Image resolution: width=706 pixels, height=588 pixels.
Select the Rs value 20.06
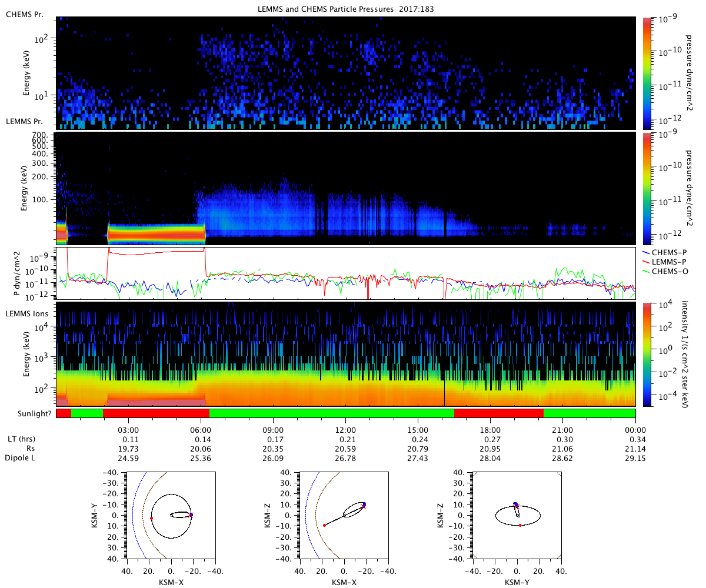click(x=201, y=449)
